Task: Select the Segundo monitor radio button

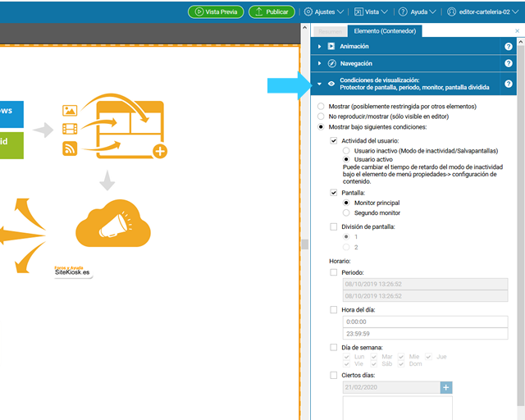Action: coord(346,212)
